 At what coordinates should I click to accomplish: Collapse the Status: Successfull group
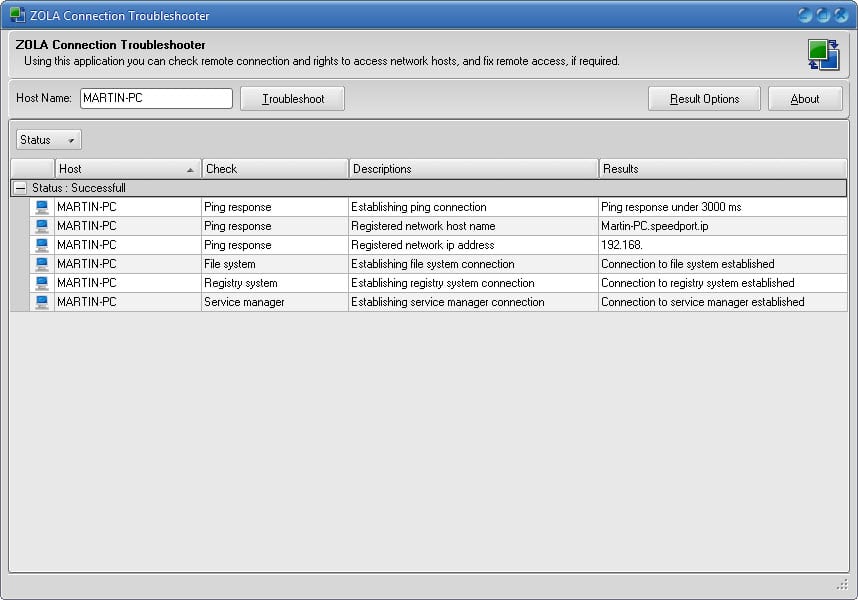click(20, 188)
